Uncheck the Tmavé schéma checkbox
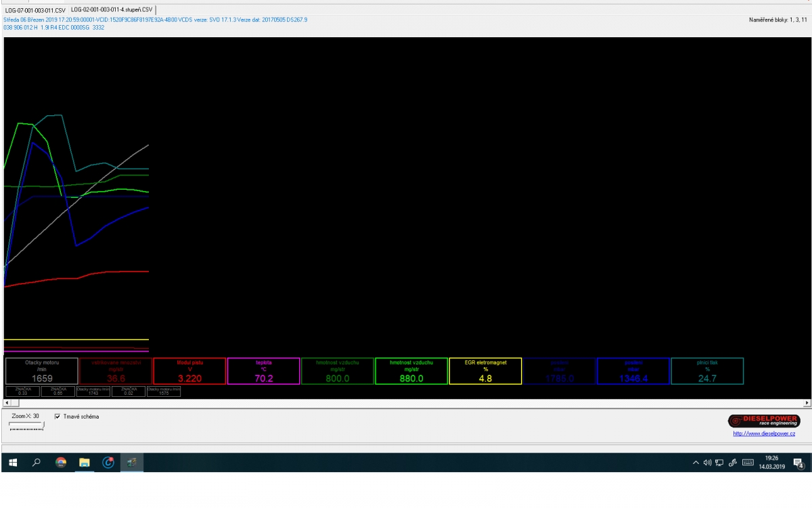 coord(58,417)
